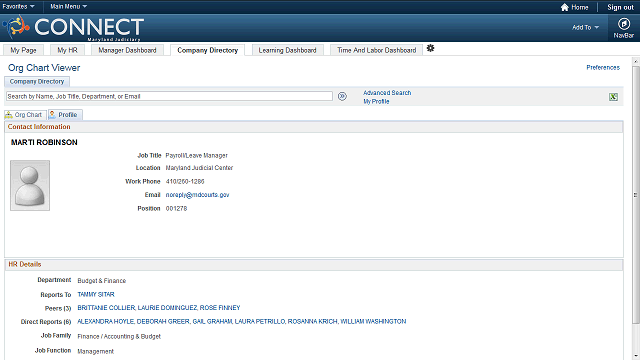The width and height of the screenshot is (640, 360).
Task: Switch to the Org Chart view tab
Action: pyautogui.click(x=25, y=115)
